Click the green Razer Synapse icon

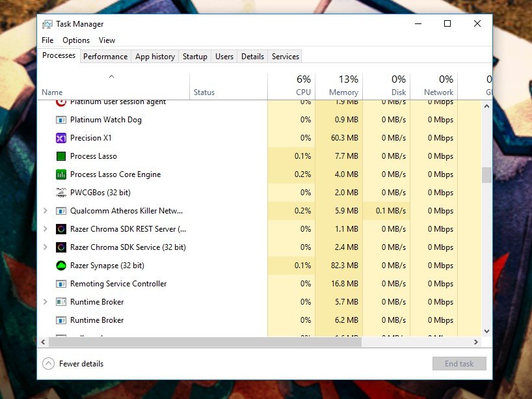(60, 266)
